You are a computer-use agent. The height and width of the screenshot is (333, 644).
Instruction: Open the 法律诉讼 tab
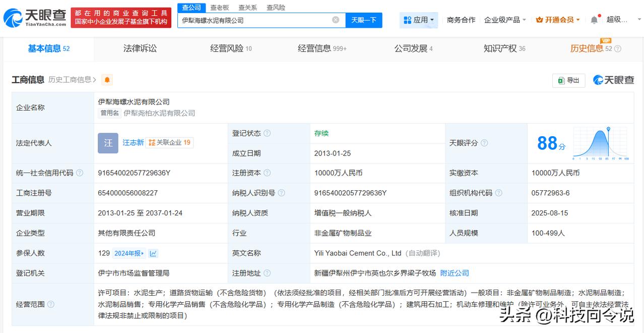coord(140,48)
